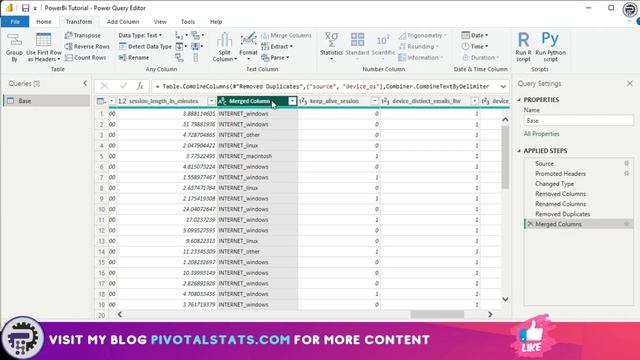Click the Scientific operations icon
This screenshot has height=360, width=640.
383,40
